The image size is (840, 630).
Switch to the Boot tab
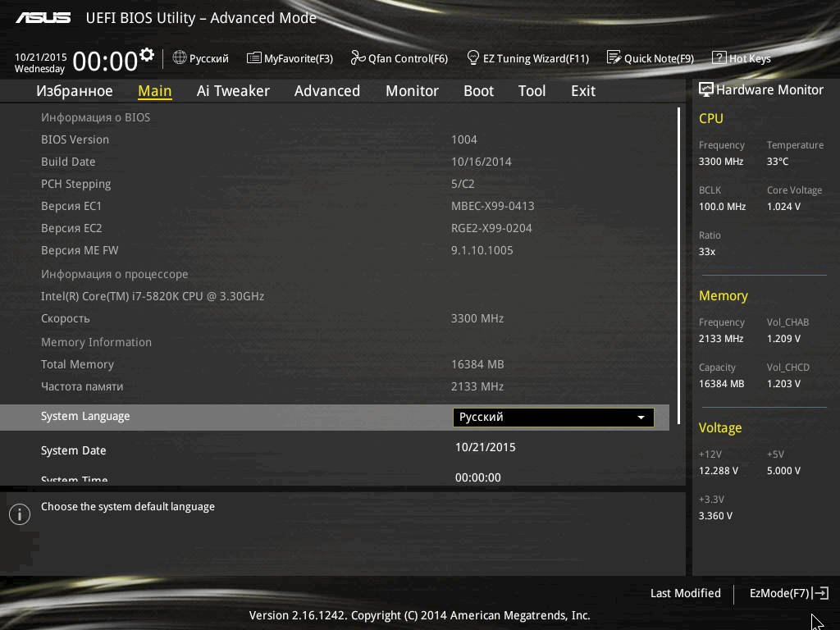coord(478,91)
